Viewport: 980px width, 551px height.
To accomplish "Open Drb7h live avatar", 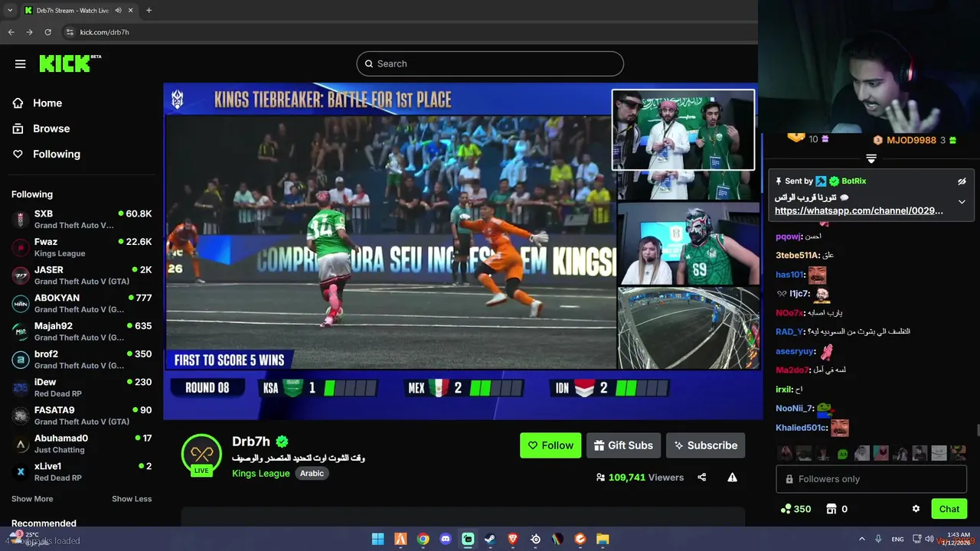I will (201, 454).
